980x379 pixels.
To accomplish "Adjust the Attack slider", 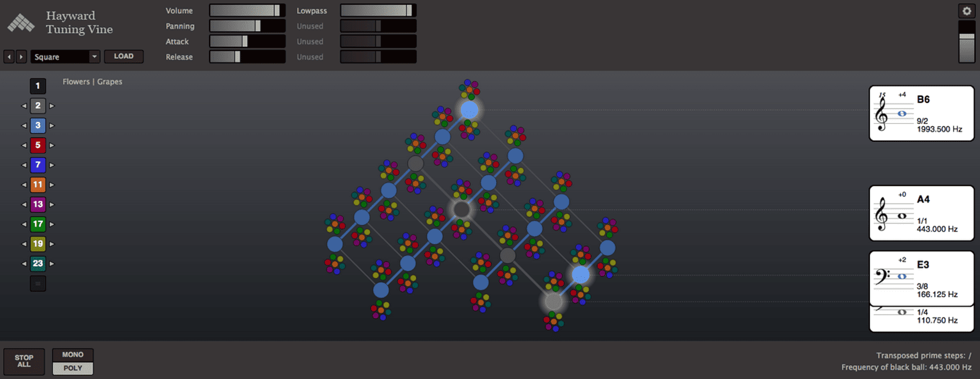I will [x=247, y=41].
